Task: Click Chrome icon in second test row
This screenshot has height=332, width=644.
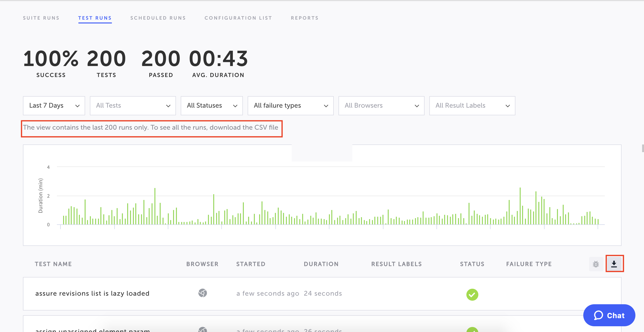Action: [x=202, y=330]
